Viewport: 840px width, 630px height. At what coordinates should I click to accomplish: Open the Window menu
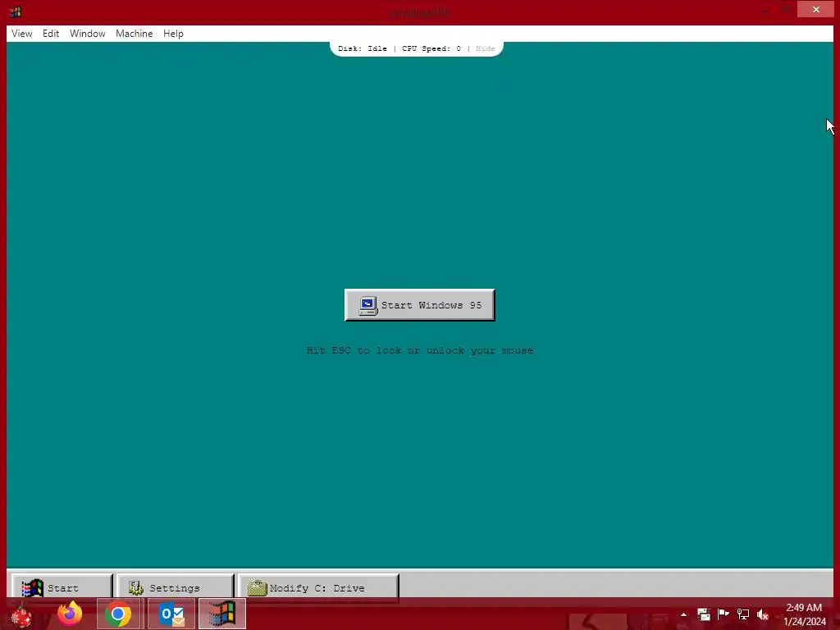87,33
